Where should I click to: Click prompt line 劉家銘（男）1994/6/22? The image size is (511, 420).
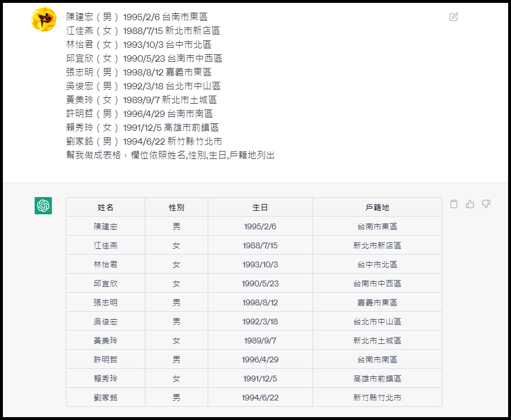(x=144, y=141)
